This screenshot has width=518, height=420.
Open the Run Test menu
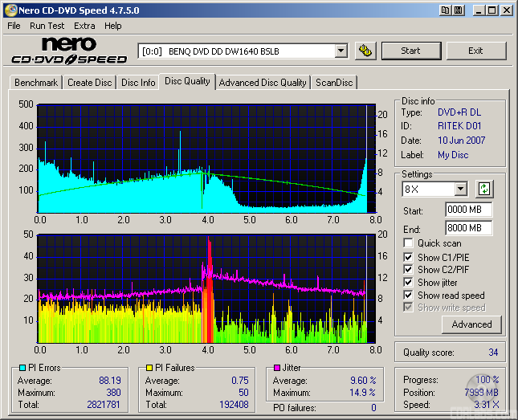point(47,26)
